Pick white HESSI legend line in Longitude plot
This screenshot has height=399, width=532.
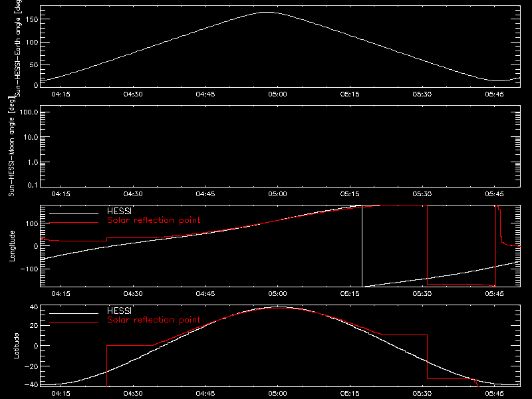point(74,213)
